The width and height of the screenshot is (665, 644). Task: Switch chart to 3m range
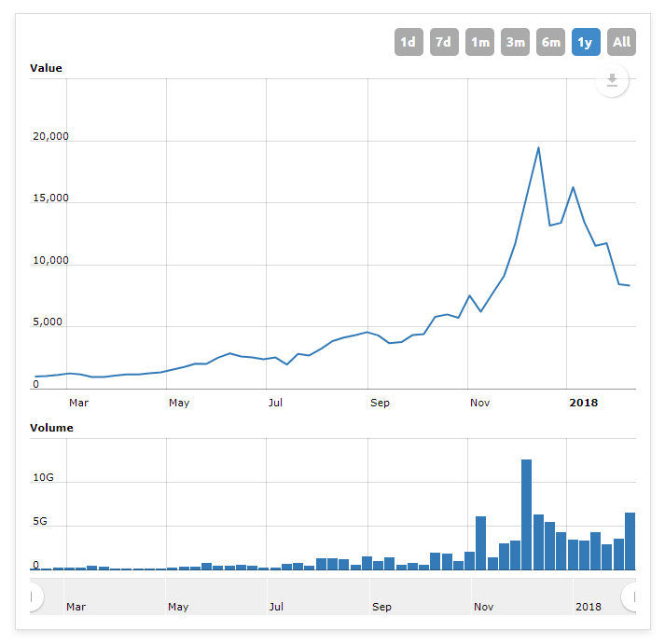coord(515,42)
